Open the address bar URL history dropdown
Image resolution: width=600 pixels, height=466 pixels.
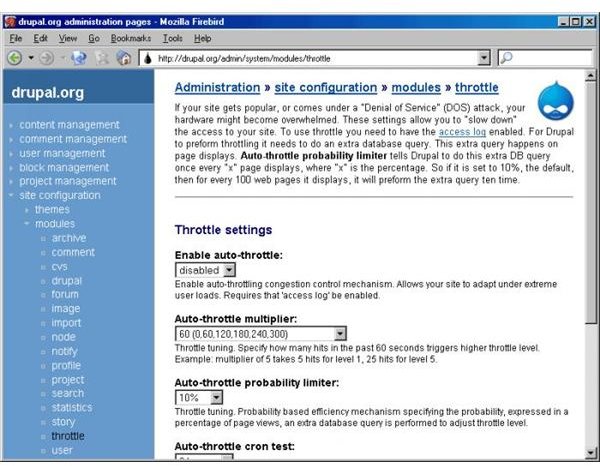(484, 58)
